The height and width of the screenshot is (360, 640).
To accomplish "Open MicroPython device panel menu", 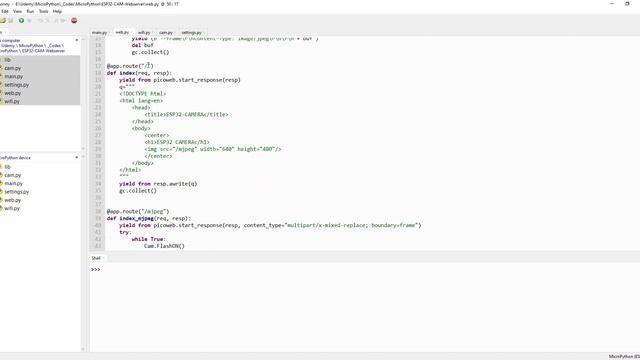I will click(77, 158).
